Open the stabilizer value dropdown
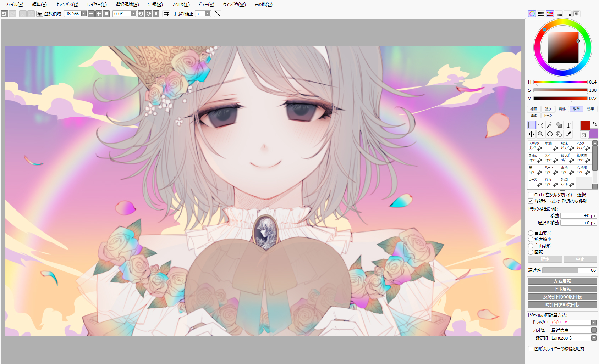Image resolution: width=599 pixels, height=364 pixels. [208, 14]
